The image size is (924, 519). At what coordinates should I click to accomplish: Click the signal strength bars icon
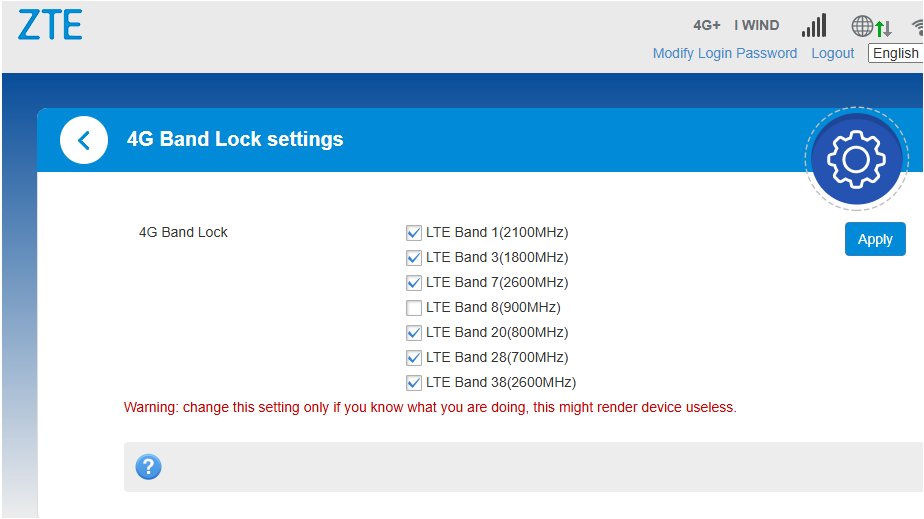tap(814, 25)
